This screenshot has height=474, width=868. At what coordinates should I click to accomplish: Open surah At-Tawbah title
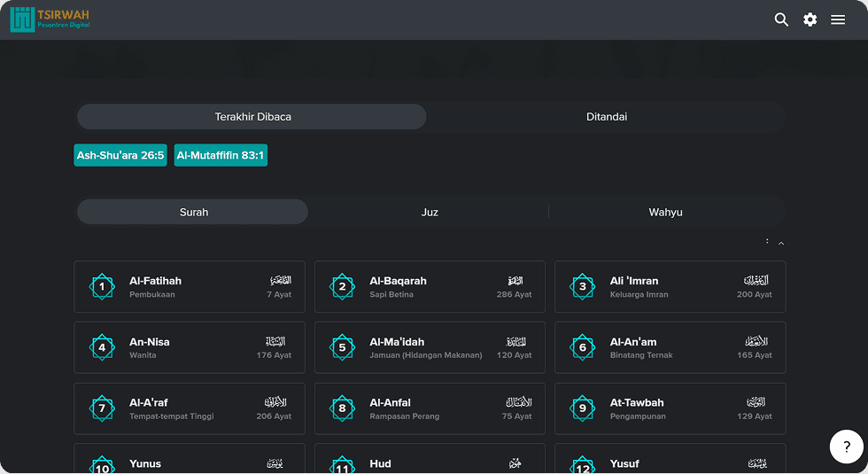pyautogui.click(x=637, y=402)
